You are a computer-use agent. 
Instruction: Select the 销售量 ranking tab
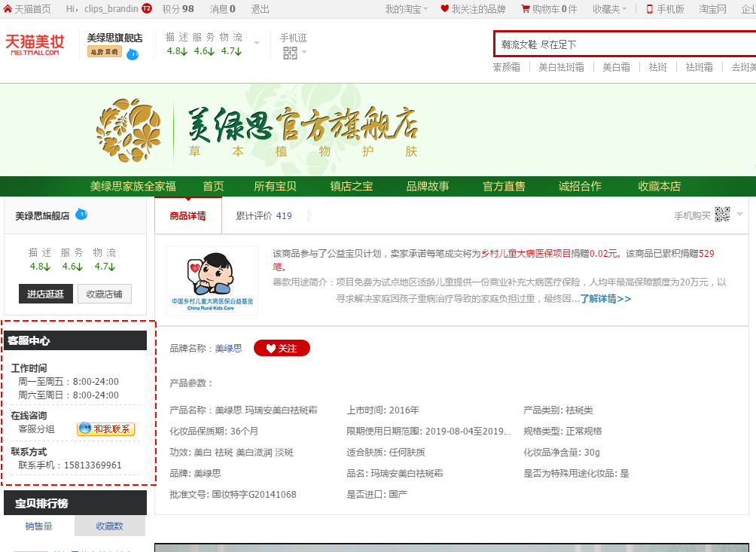[x=38, y=526]
